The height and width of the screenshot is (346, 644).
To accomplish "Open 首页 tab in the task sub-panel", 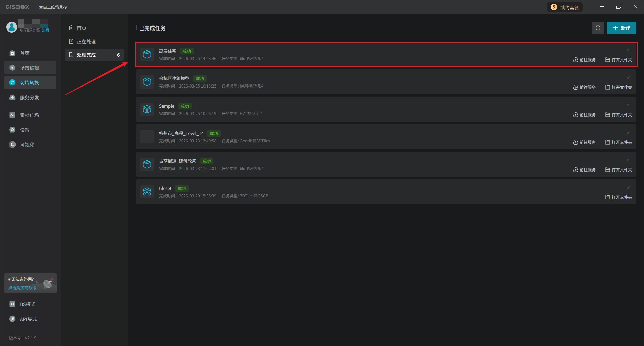I will click(82, 28).
